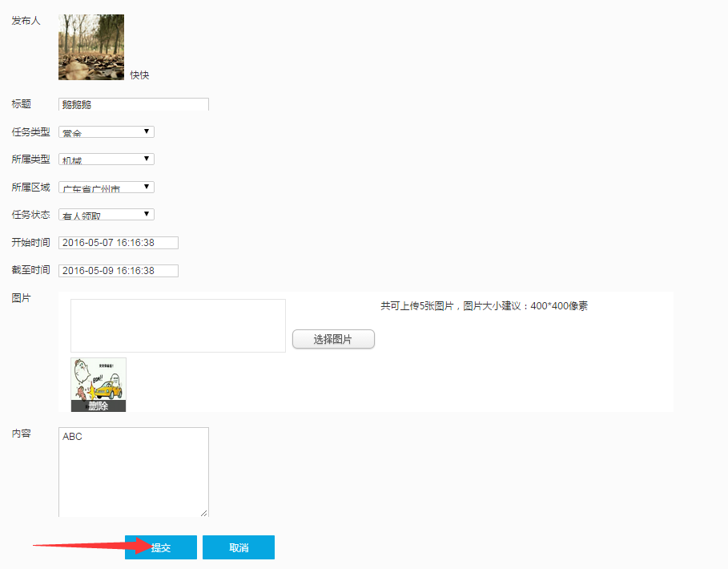Screen dimensions: 728x569
Task: Click the 图片 field label
Action: click(21, 298)
